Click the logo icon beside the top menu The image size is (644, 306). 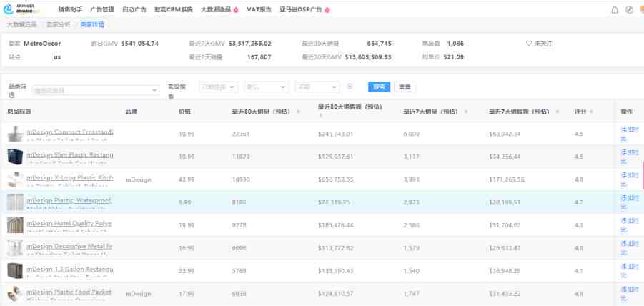[x=9, y=9]
